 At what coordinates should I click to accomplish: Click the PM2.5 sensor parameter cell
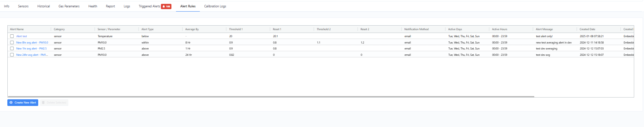(x=102, y=48)
